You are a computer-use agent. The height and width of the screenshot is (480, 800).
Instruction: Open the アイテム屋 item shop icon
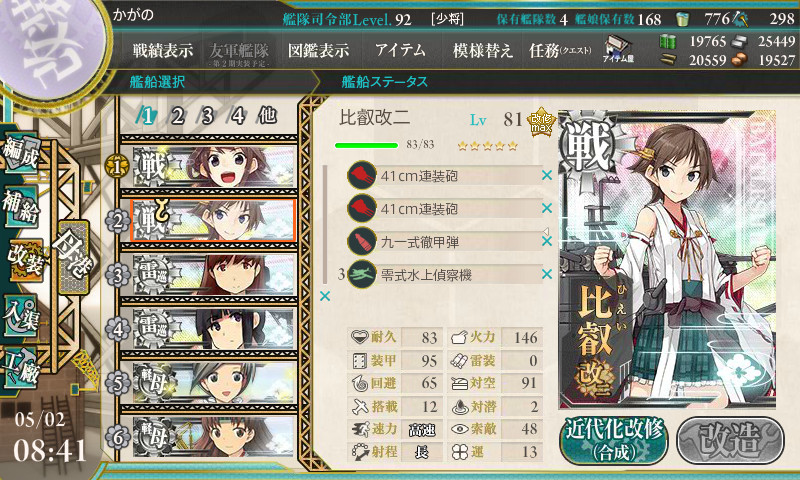tap(618, 49)
